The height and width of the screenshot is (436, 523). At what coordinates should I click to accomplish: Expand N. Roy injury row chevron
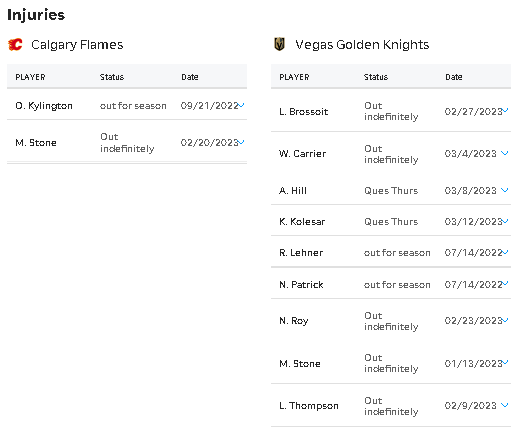(506, 320)
